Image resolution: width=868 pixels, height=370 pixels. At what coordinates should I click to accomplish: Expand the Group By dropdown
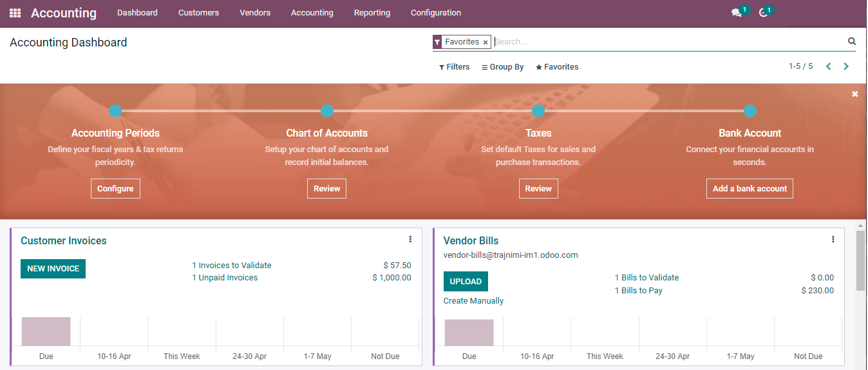(503, 67)
